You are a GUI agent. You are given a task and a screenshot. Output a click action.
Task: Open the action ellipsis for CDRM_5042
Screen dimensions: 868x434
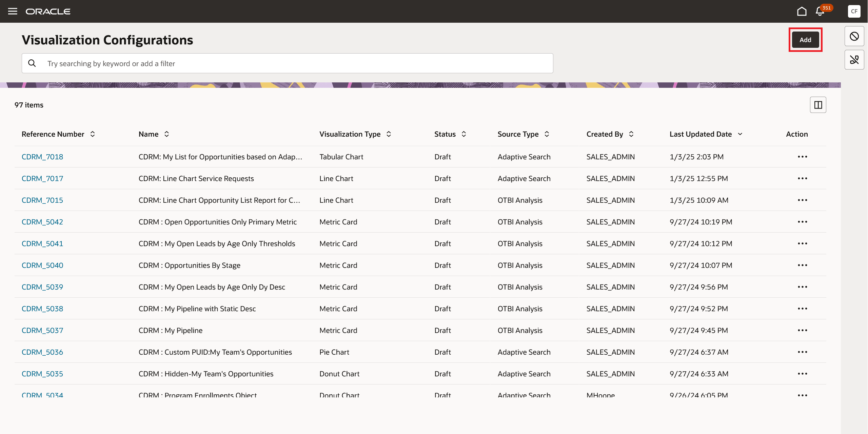(803, 222)
